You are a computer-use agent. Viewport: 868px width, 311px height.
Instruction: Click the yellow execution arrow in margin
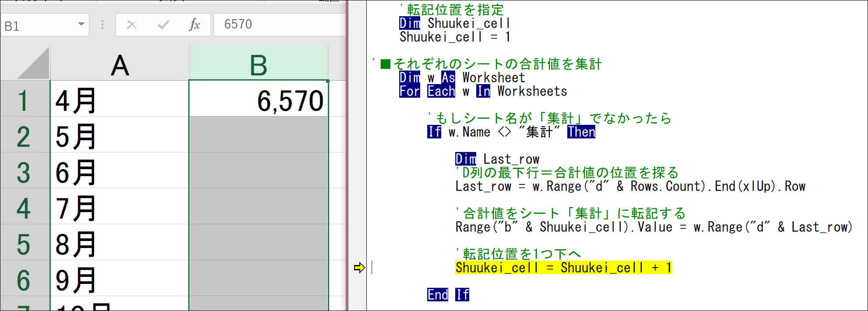point(359,268)
